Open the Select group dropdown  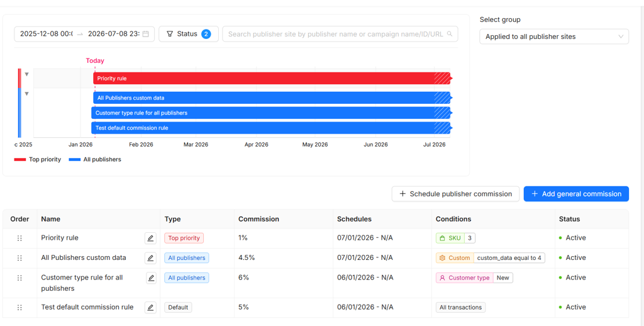pos(553,37)
